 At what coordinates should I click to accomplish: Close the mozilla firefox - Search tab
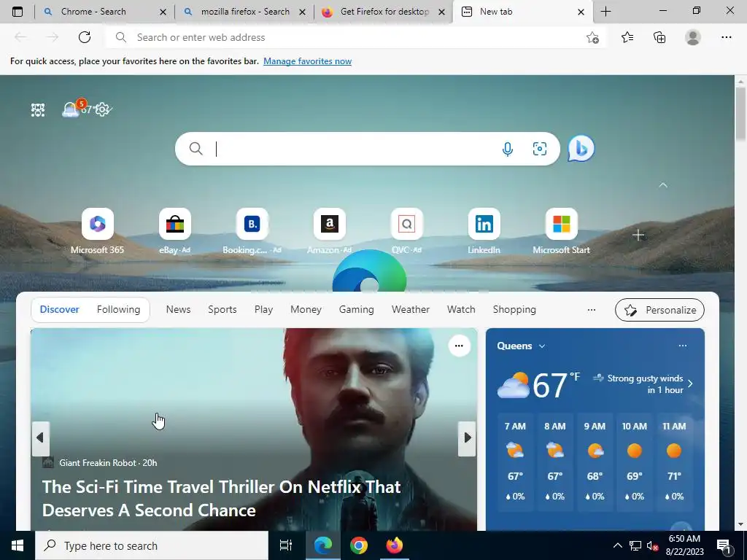(302, 12)
